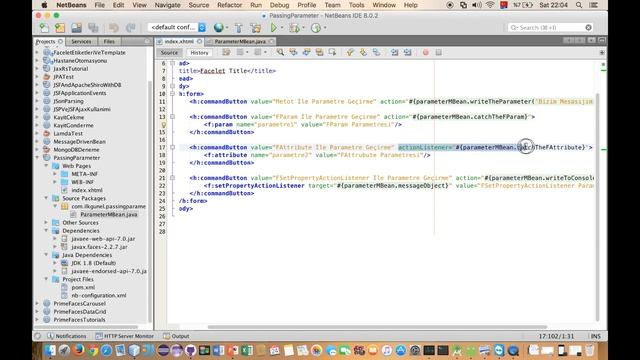
Task: Click the Find Previous Occurrence icon
Action: click(x=293, y=52)
